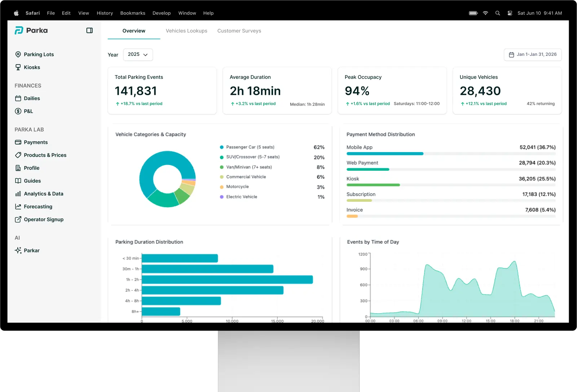Click the calendar icon in the date range button

point(511,55)
